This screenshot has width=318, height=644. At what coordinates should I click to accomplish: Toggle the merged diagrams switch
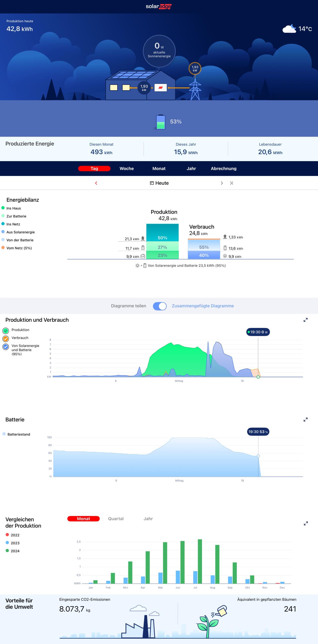(x=160, y=306)
